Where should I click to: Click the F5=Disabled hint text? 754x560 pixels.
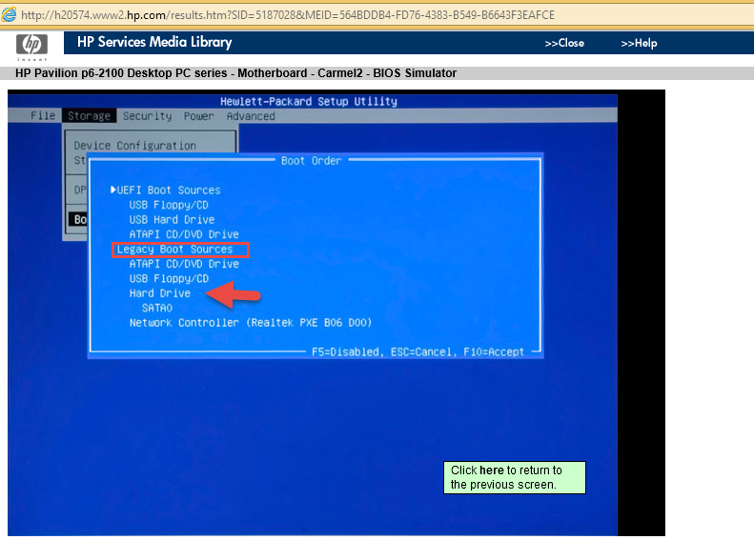pyautogui.click(x=347, y=352)
